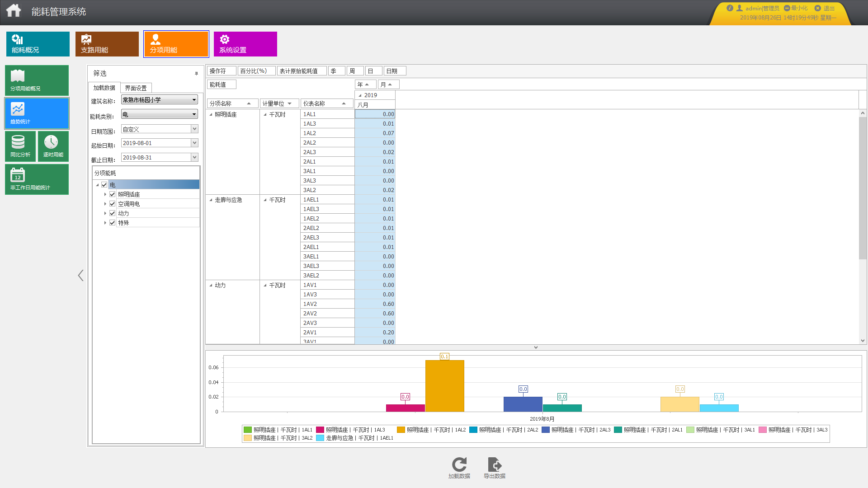Image resolution: width=868 pixels, height=488 pixels.
Task: Click the 加载数据 reload icon at the bottom
Action: point(459,465)
